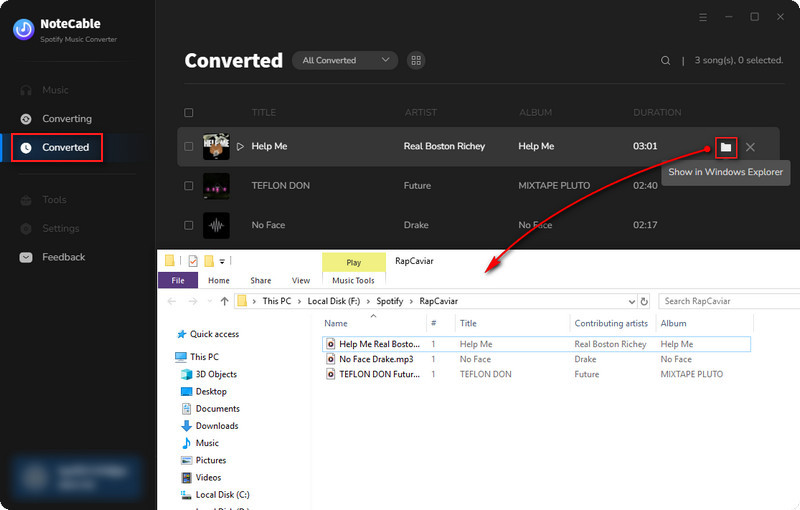Click the TITLE column header
This screenshot has width=800, height=510.
point(263,112)
